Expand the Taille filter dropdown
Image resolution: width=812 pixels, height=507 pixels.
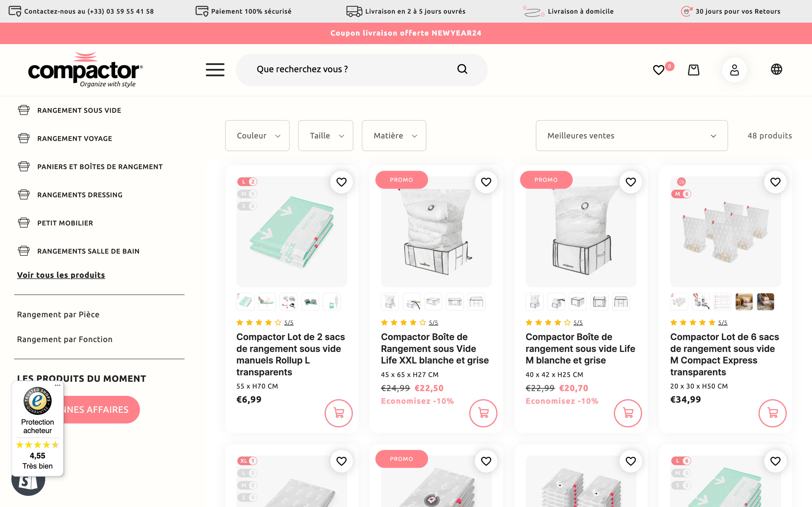[325, 135]
